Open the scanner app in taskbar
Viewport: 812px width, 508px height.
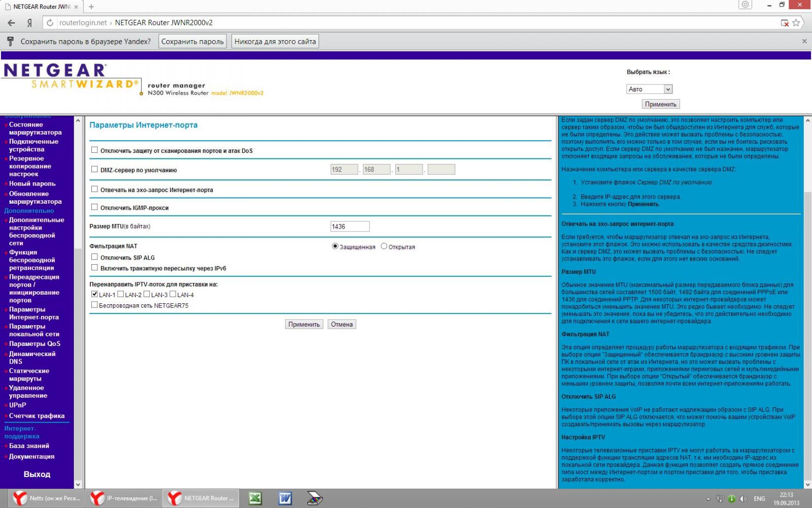click(x=315, y=498)
